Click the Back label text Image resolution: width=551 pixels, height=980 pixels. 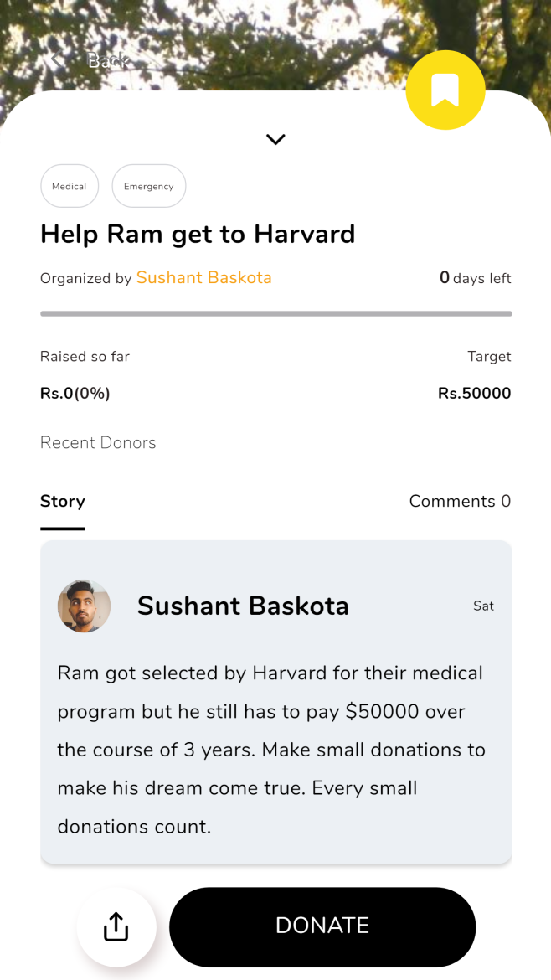(x=108, y=60)
